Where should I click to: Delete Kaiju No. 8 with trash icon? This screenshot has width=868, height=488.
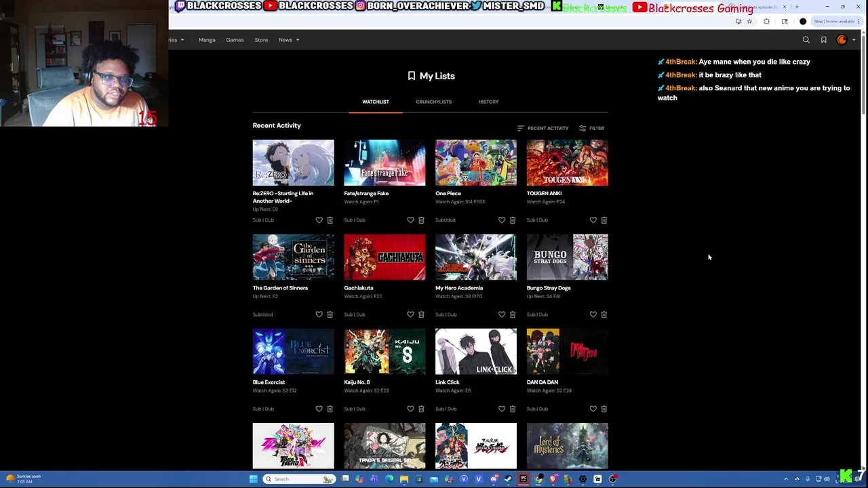421,409
